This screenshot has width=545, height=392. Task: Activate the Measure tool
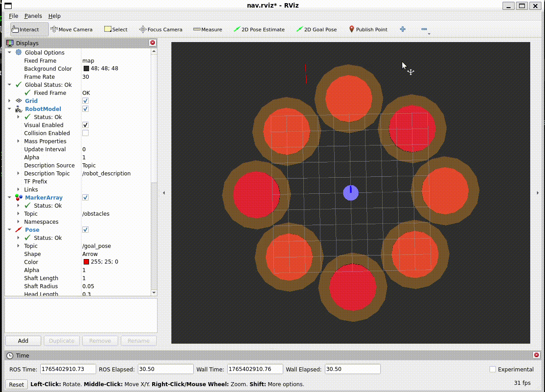[x=207, y=29]
